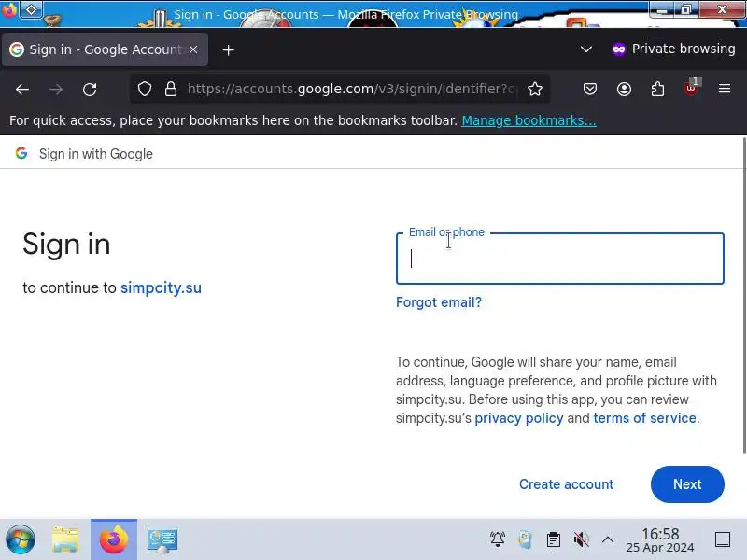The height and width of the screenshot is (560, 747).
Task: Open the simpcity.su link under Sign in
Action: tap(161, 287)
